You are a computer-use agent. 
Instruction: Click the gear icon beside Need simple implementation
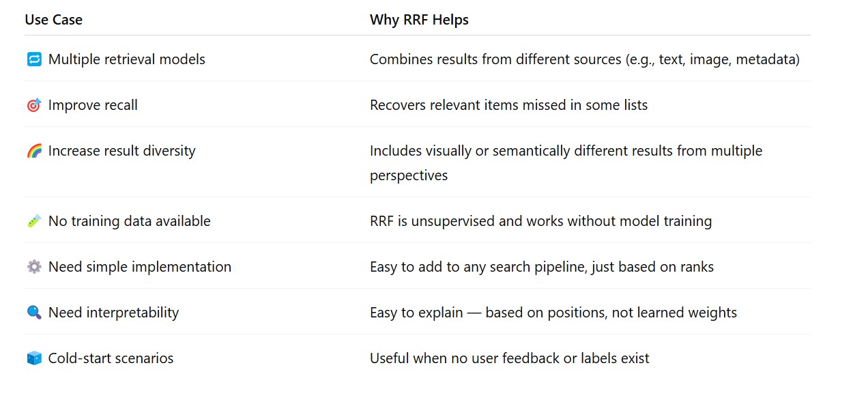[x=34, y=267]
